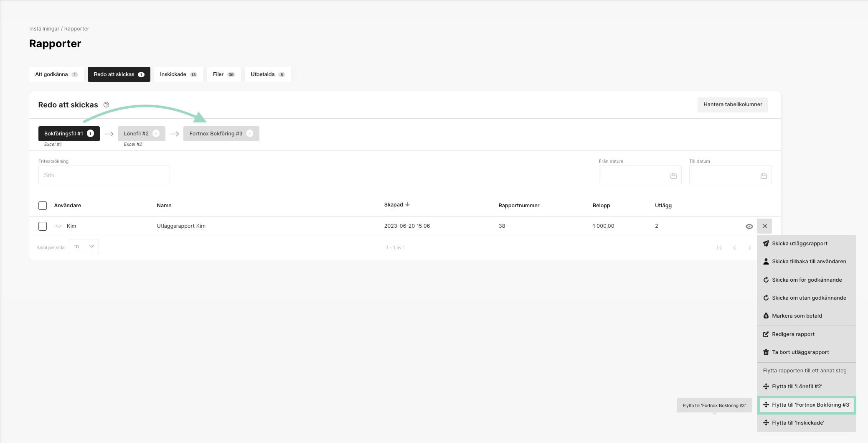Focus the Till datum input field
This screenshot has width=868, height=443.
click(730, 175)
